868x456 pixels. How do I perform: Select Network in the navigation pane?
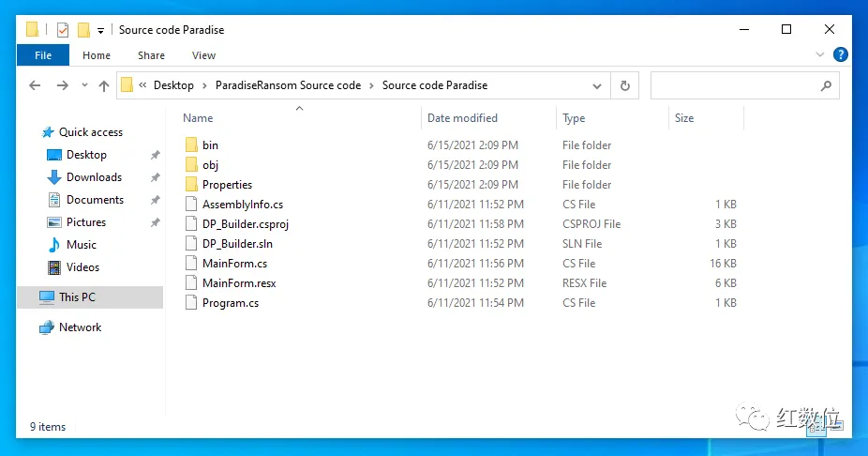81,327
